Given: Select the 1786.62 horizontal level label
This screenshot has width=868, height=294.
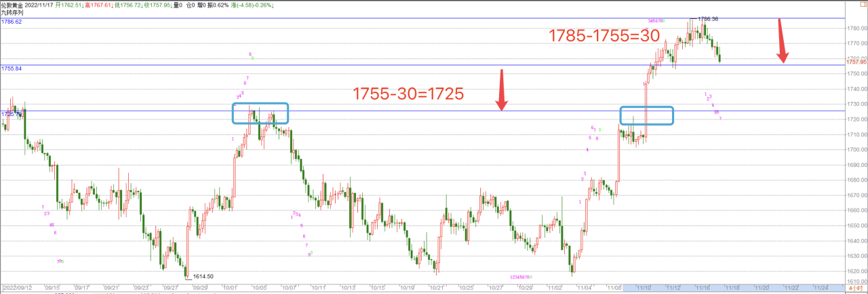Looking at the screenshot, I should tap(12, 22).
